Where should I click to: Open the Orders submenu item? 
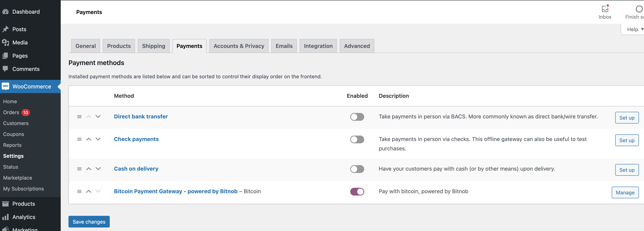click(x=11, y=113)
